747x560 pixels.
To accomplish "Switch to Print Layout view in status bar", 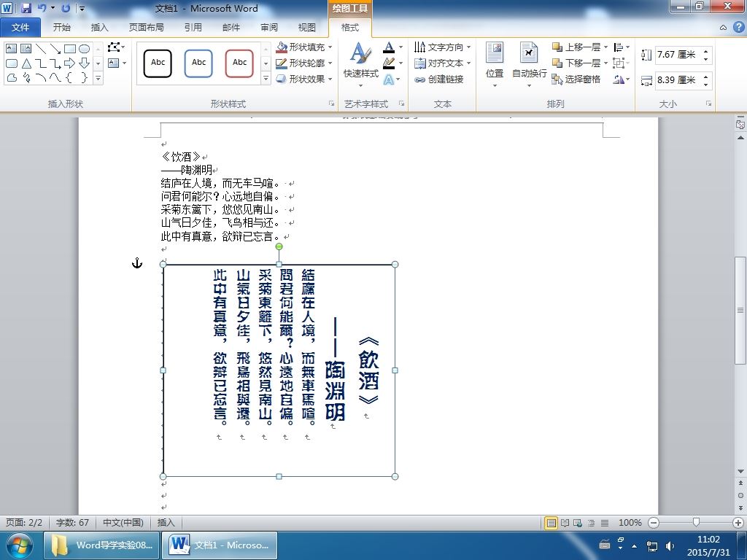I will point(551,523).
